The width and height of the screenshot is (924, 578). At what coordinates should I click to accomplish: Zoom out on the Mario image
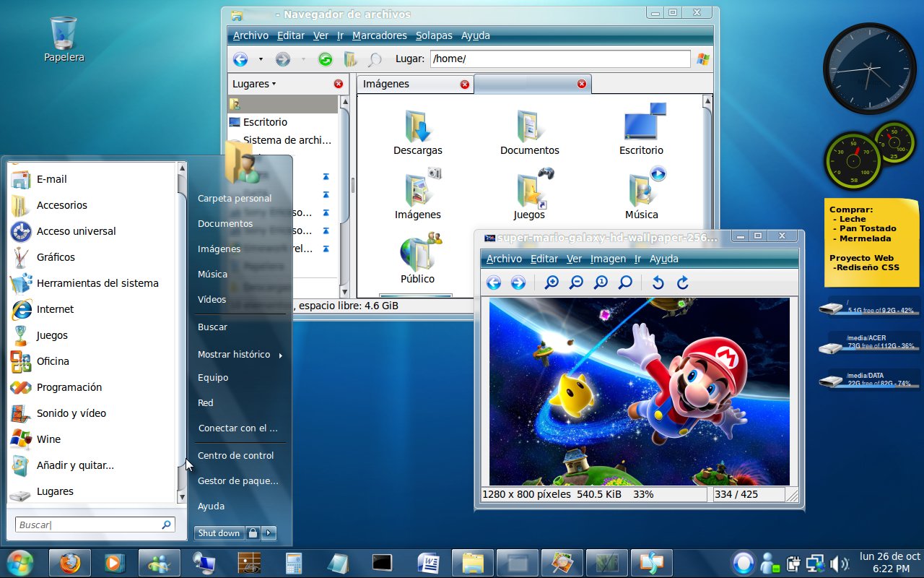coord(576,282)
